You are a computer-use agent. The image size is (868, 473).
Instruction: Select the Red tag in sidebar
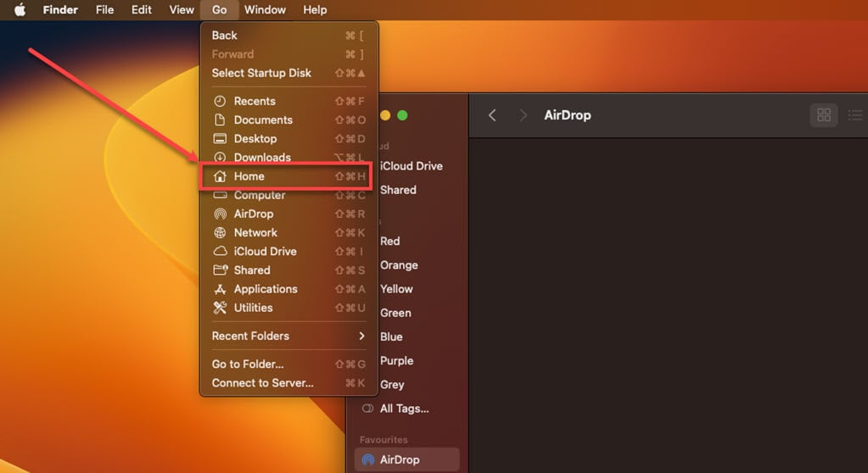(x=389, y=242)
